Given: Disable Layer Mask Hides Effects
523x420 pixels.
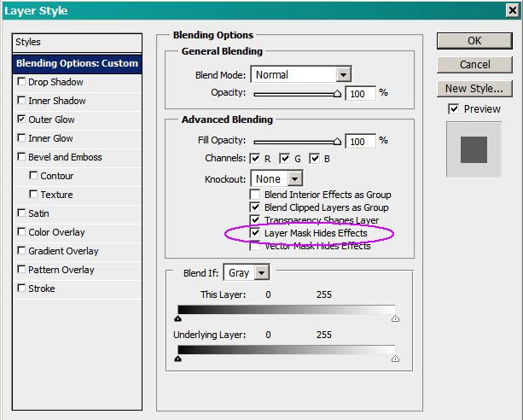Looking at the screenshot, I should tap(255, 233).
